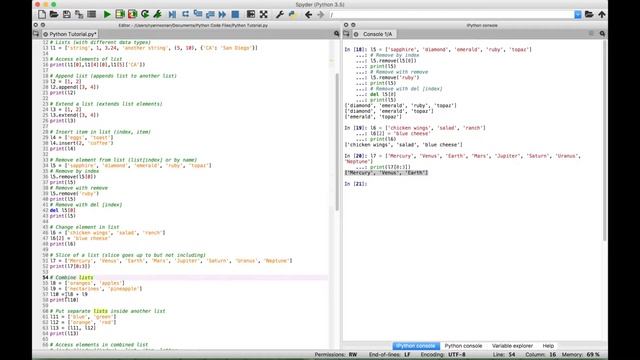Switch to the Help tab
Image resolution: width=640 pixels, height=360 pixels.
point(548,346)
